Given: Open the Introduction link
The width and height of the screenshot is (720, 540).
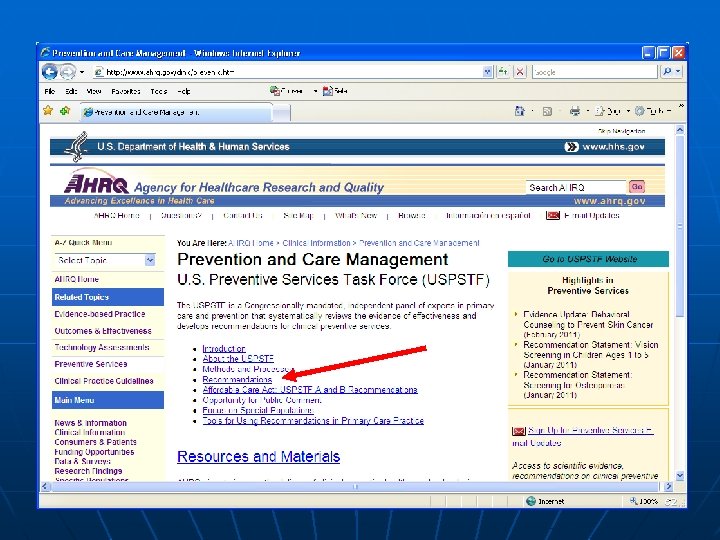Looking at the screenshot, I should tap(224, 349).
